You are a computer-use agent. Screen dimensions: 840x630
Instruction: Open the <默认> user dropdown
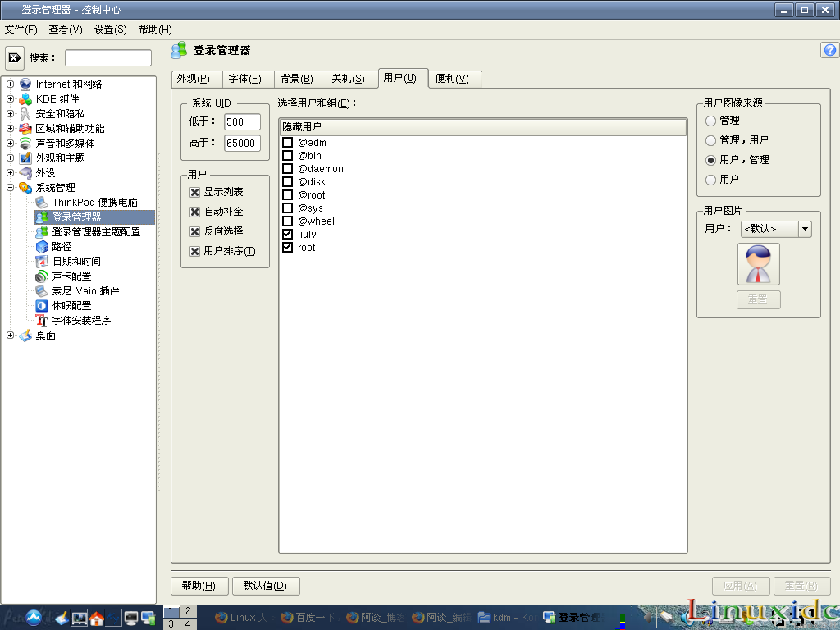(804, 229)
